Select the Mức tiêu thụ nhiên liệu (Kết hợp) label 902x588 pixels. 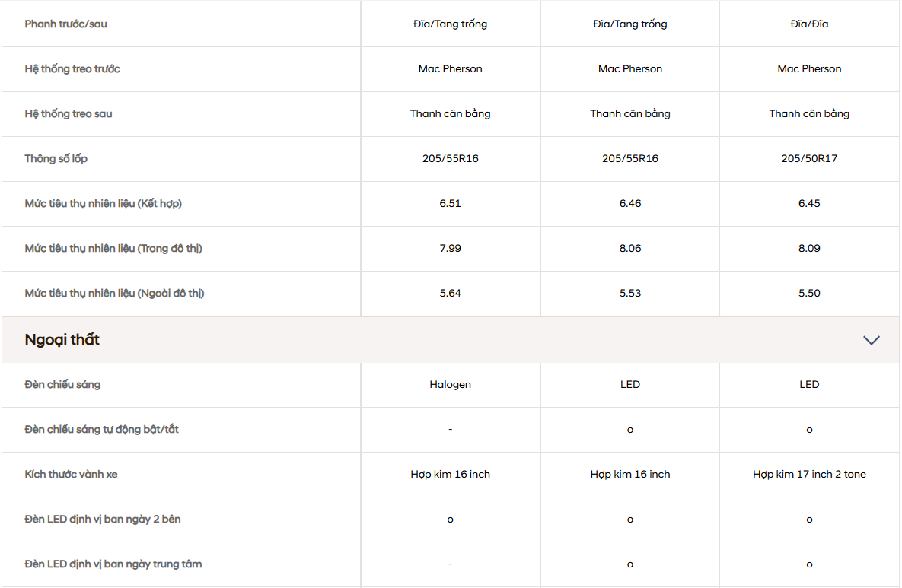click(x=103, y=204)
